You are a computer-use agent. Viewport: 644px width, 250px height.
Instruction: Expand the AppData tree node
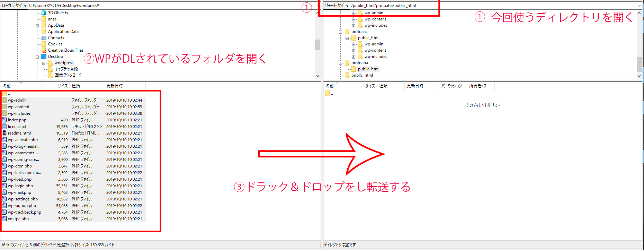tap(37, 26)
